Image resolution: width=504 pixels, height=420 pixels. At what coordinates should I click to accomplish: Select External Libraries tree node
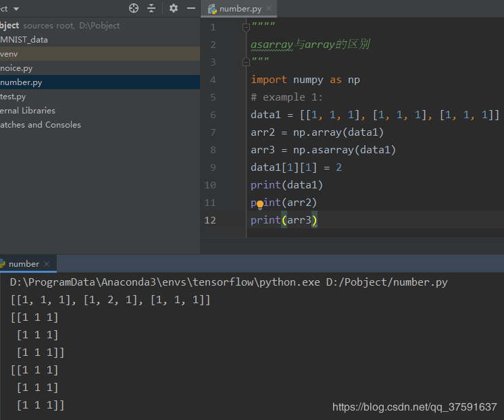pos(100,111)
